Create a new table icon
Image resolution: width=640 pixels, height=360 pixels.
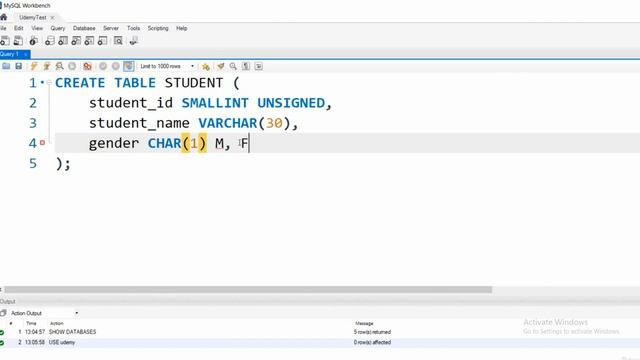point(63,41)
